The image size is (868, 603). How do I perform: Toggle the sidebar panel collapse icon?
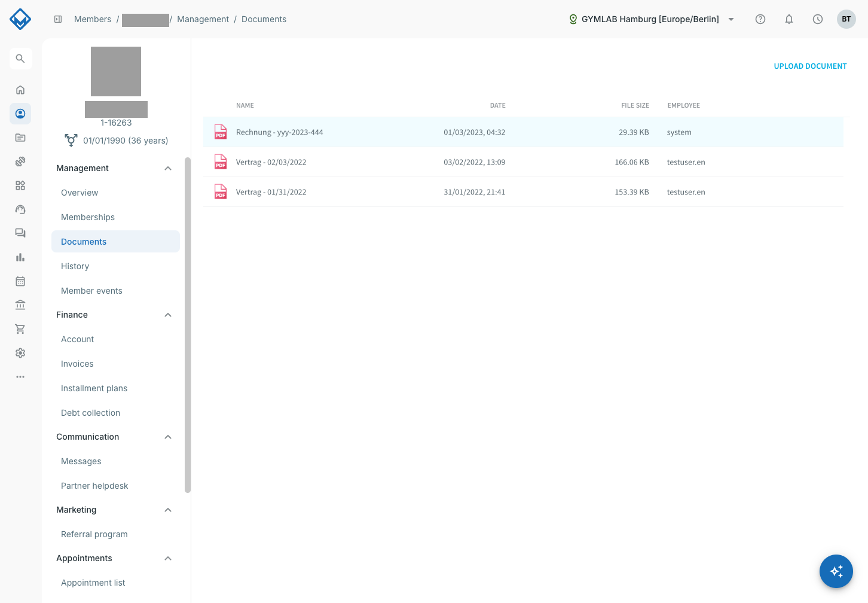[x=58, y=19]
